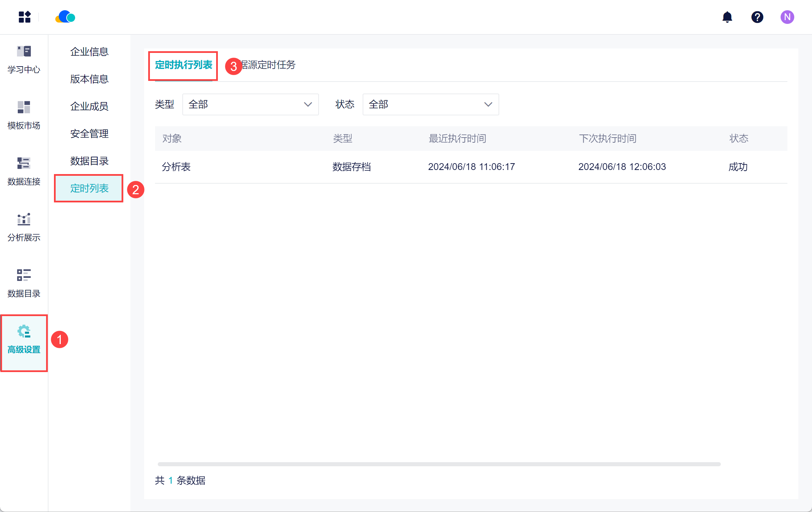This screenshot has height=512, width=812.
Task: Open 企业信息 menu item
Action: coord(89,52)
